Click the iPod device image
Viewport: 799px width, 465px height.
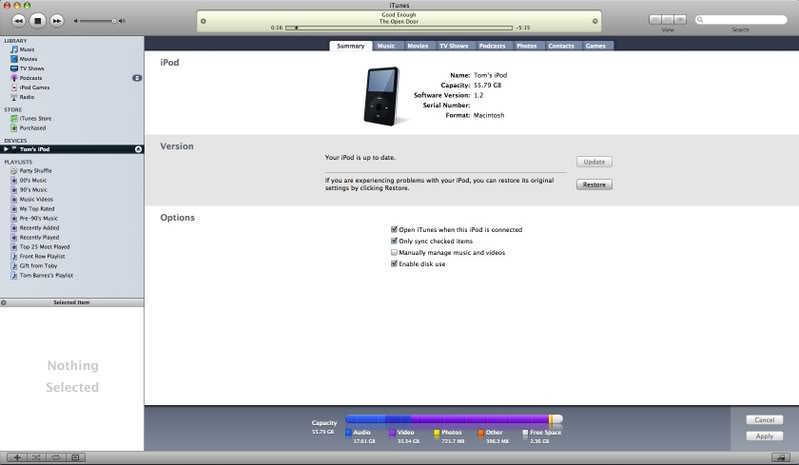(382, 96)
